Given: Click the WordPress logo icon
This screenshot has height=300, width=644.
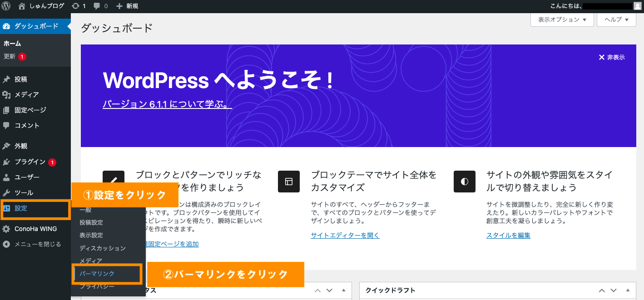Looking at the screenshot, I should pyautogui.click(x=6, y=6).
